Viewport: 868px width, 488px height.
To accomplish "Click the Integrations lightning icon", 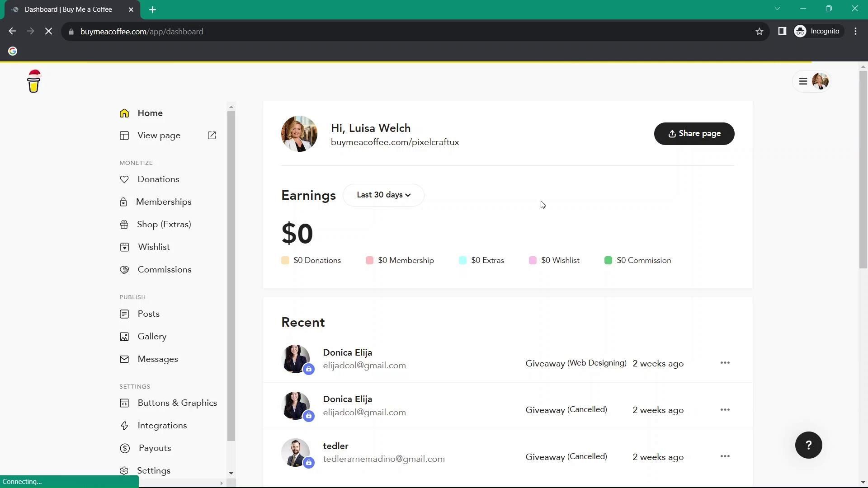I will pos(124,426).
